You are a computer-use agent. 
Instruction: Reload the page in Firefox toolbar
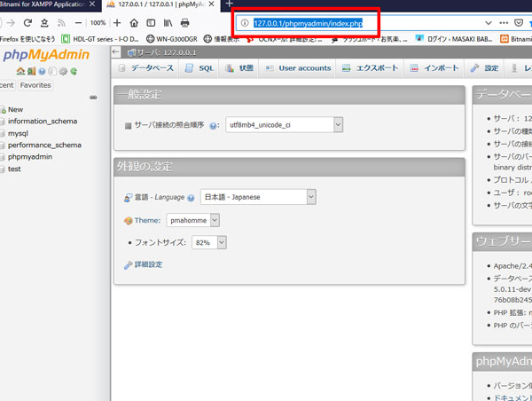click(x=27, y=23)
